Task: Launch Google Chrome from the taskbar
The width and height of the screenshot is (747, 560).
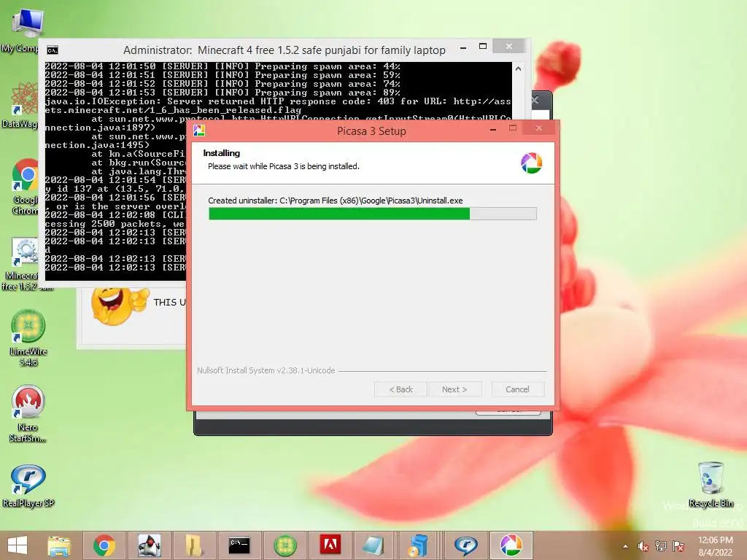Action: tap(104, 545)
